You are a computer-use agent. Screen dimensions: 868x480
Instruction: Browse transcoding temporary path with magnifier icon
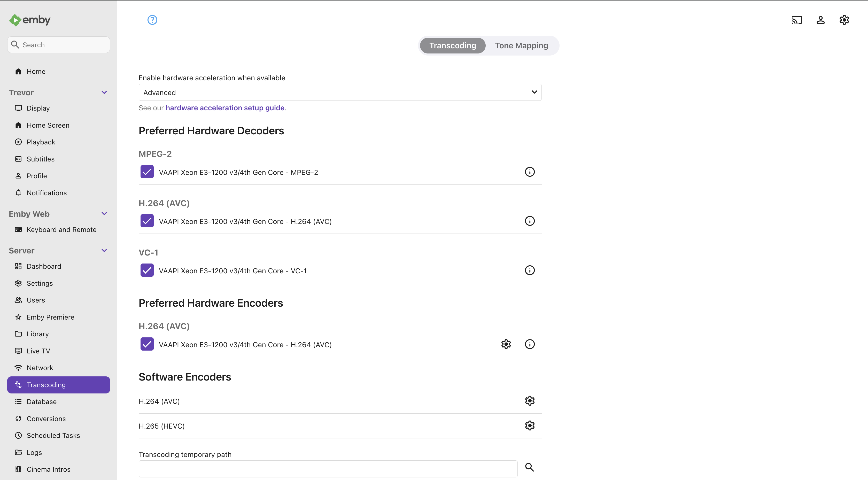[530, 467]
